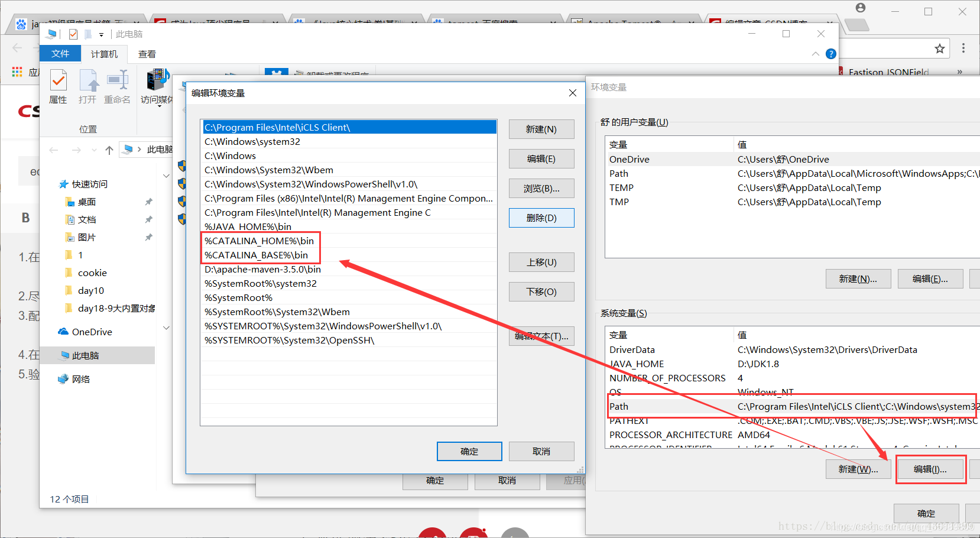980x538 pixels.
Task: Click the 打开 open icon in ribbon
Action: 87,87
